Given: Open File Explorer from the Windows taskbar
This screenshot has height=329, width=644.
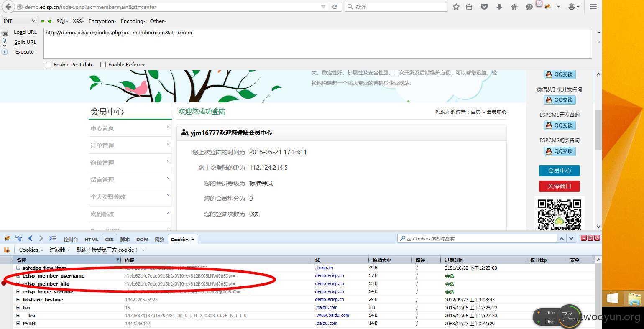Looking at the screenshot, I should coord(634,299).
